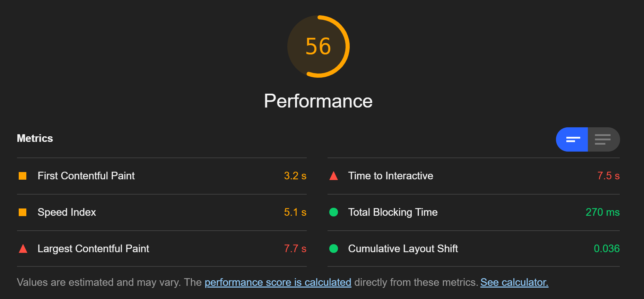Switch to expanded metrics description view
The image size is (644, 299).
[604, 139]
